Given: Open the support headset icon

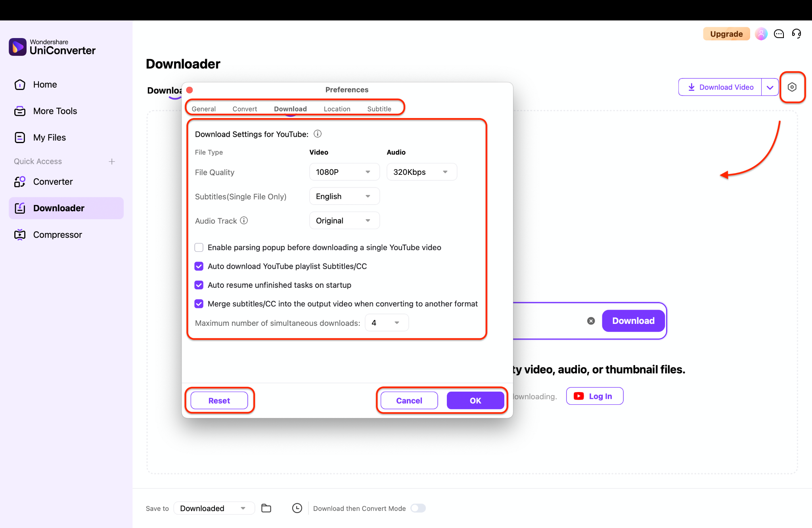Looking at the screenshot, I should point(797,34).
